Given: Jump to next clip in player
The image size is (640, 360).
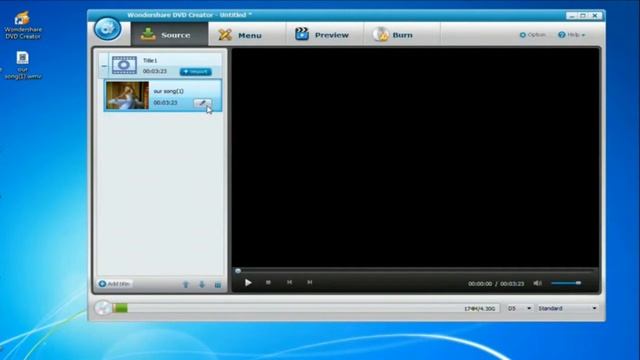Looking at the screenshot, I should click(x=310, y=282).
